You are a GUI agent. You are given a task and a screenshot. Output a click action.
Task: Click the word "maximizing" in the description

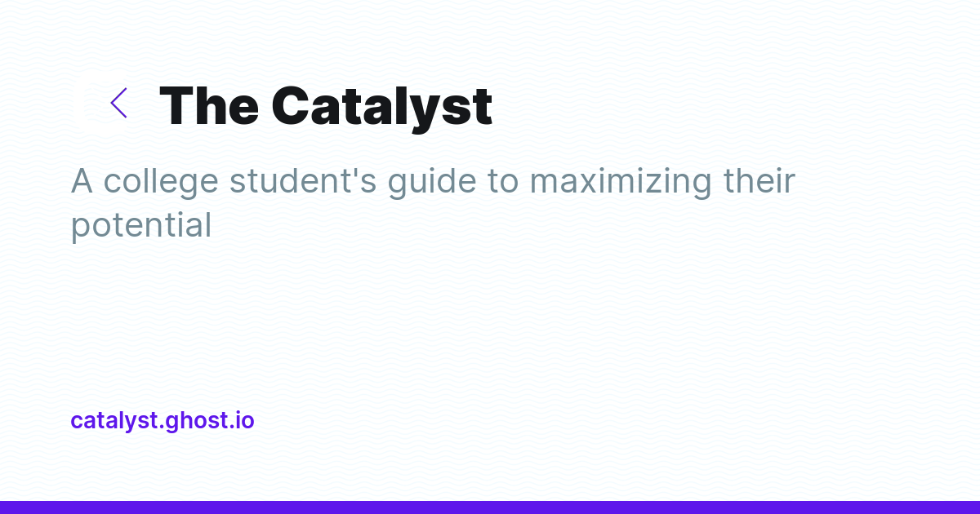tap(621, 182)
